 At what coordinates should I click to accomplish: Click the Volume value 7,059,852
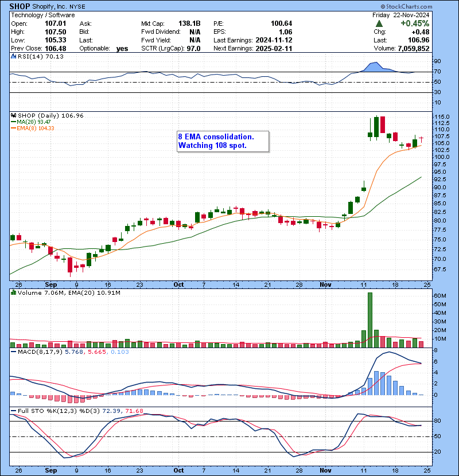pyautogui.click(x=414, y=48)
